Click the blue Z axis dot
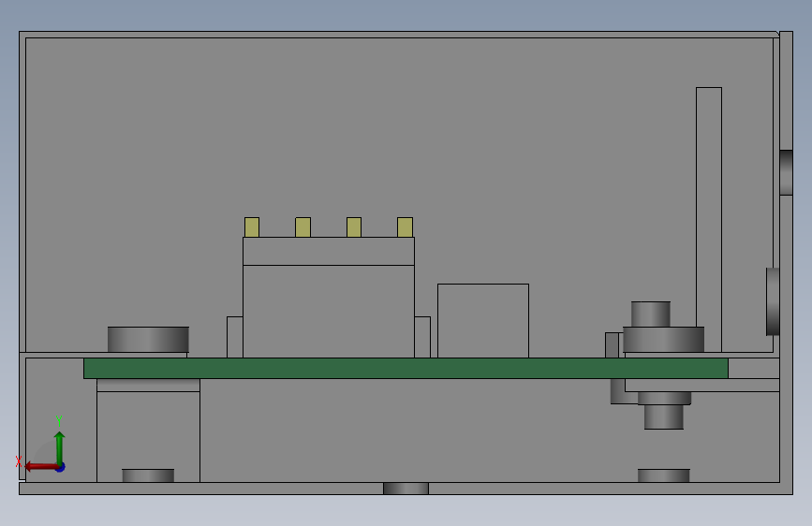Viewport: 812px width, 526px height. point(61,467)
